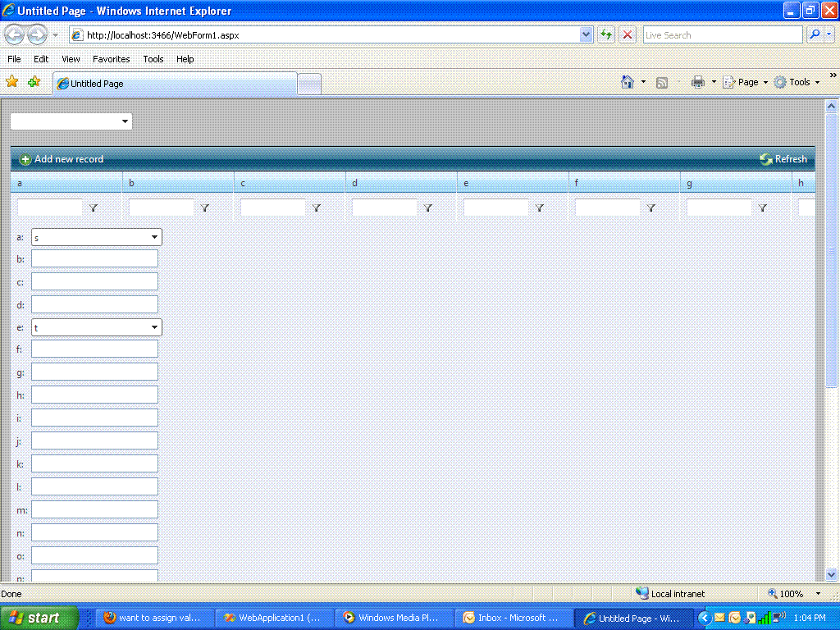Screen dimensions: 840x630
Task: Click the text input for field b
Action: tap(95, 258)
